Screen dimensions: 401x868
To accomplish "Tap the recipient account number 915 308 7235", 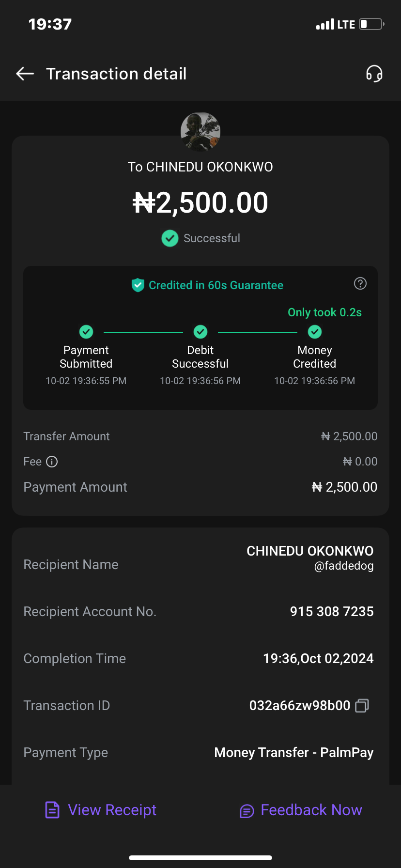I will click(x=331, y=611).
